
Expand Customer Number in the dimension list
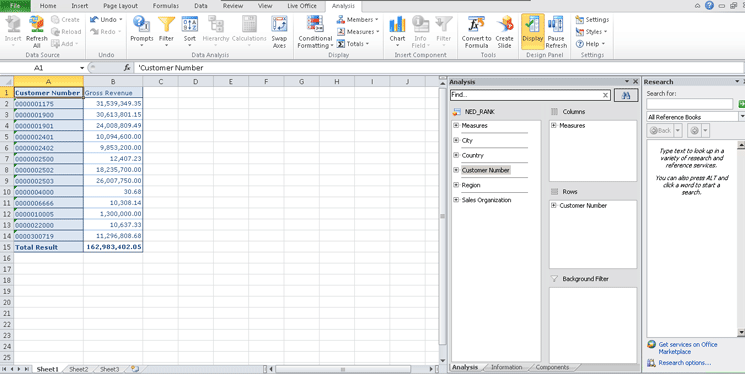456,170
